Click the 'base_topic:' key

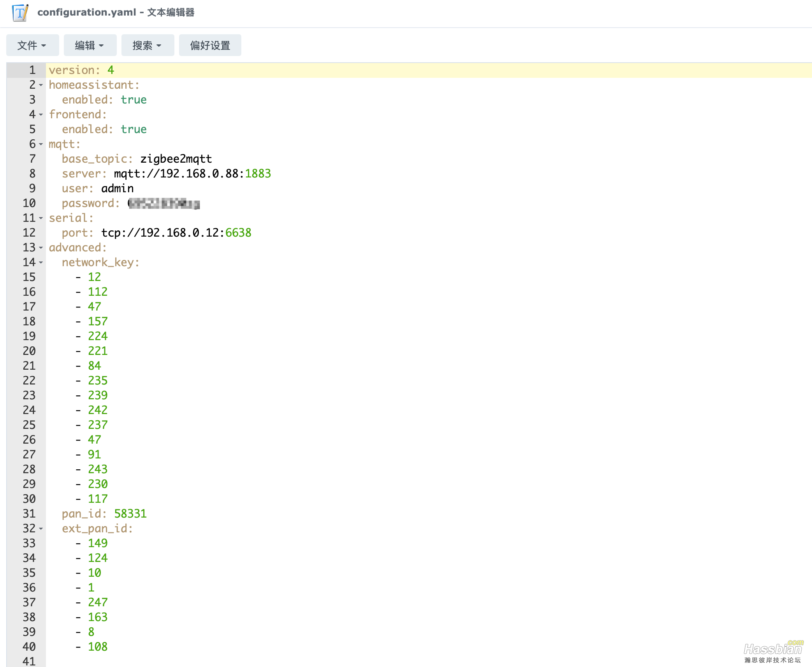[x=97, y=159]
